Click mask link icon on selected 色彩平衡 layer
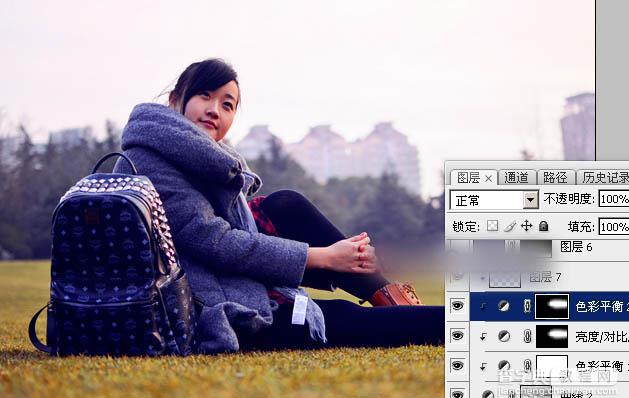This screenshot has height=398, width=629. 527,306
